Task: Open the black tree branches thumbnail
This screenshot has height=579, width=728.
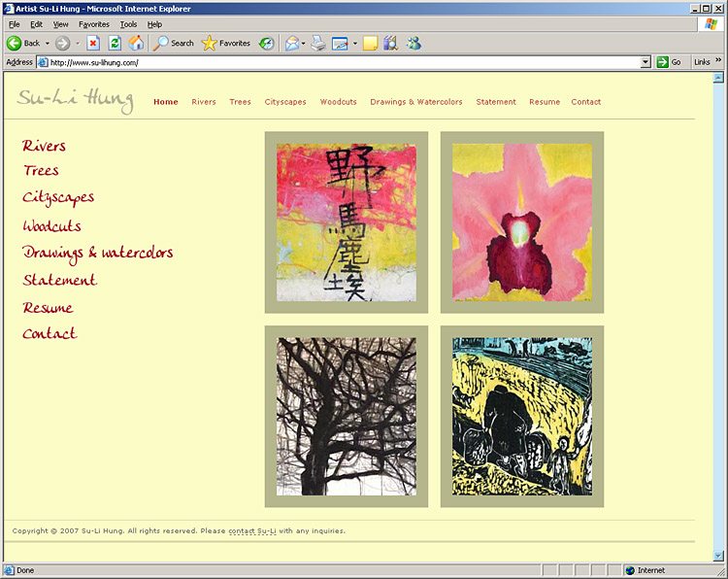Action: pos(347,417)
